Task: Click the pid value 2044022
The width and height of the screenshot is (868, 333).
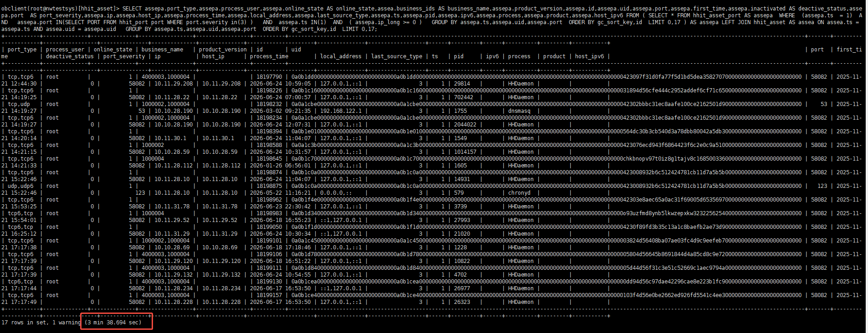Action: 465,125
